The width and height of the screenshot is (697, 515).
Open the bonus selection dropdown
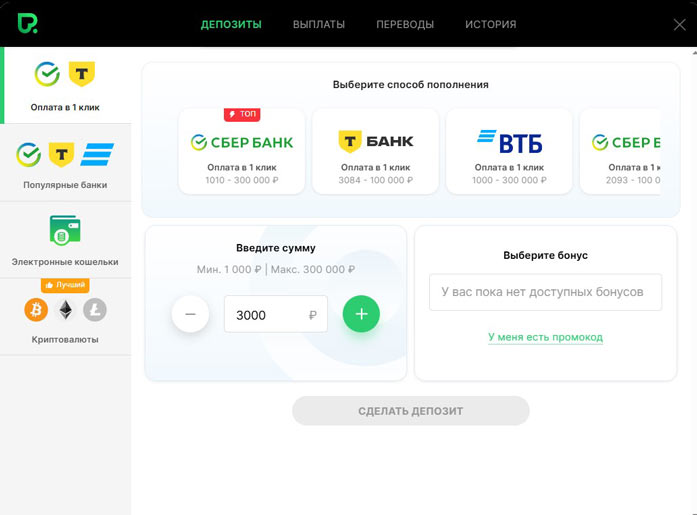[545, 293]
